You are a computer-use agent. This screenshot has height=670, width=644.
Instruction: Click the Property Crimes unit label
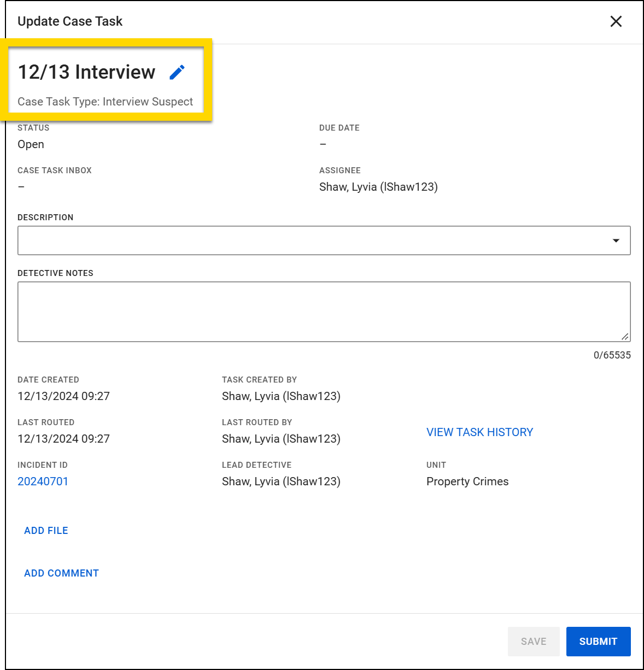[x=467, y=481]
